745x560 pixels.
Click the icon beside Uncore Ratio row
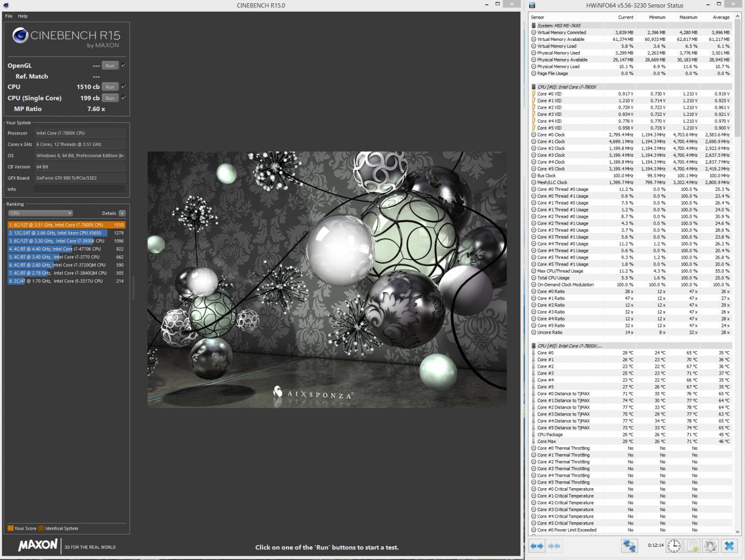click(x=534, y=332)
